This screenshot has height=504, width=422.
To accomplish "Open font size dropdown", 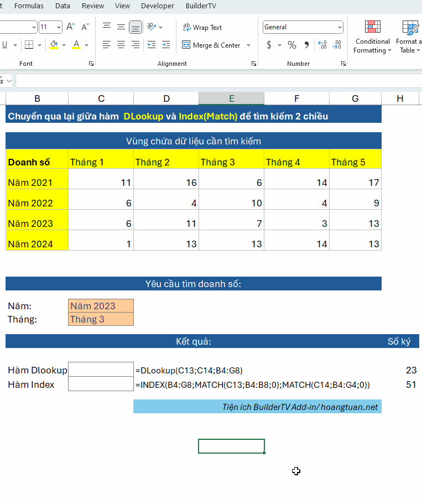I will 59,27.
